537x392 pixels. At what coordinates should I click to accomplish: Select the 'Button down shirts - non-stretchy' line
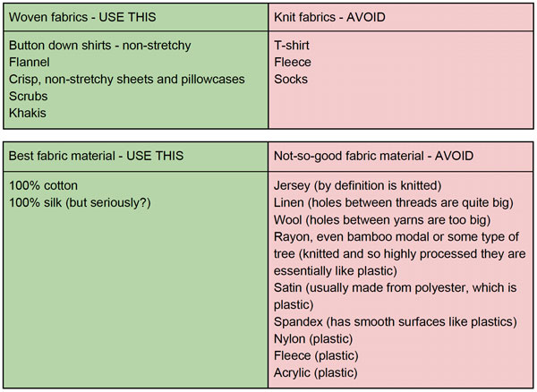click(x=100, y=46)
